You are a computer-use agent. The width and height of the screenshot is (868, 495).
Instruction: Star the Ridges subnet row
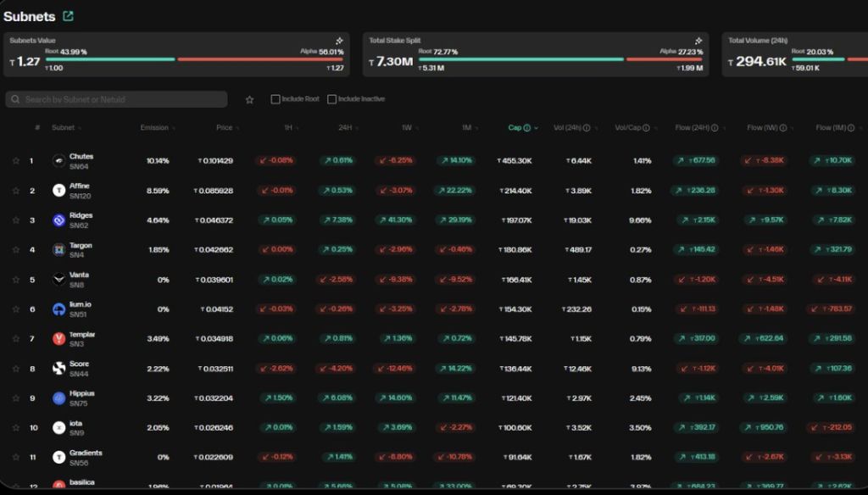click(x=15, y=220)
